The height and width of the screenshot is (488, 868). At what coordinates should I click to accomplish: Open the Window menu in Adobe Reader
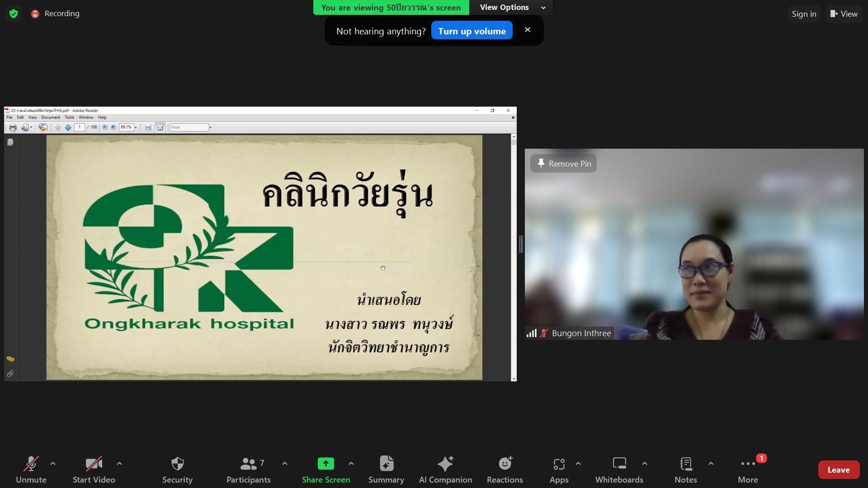click(x=86, y=117)
